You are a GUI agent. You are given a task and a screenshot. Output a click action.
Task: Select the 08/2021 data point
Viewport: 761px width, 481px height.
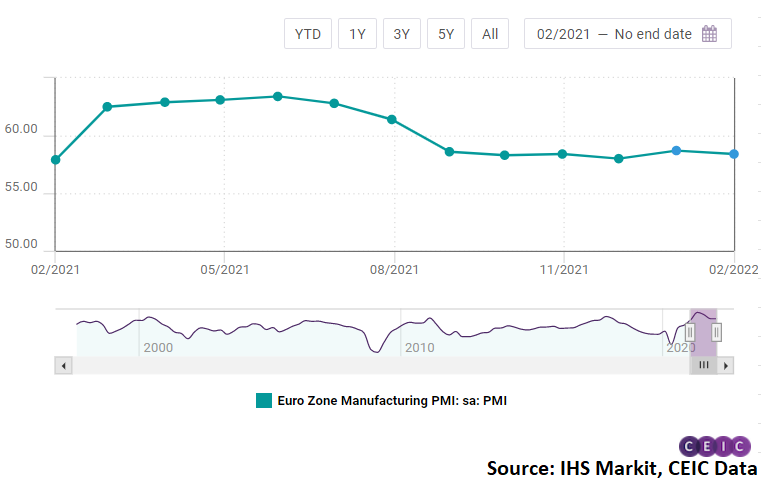tap(392, 120)
